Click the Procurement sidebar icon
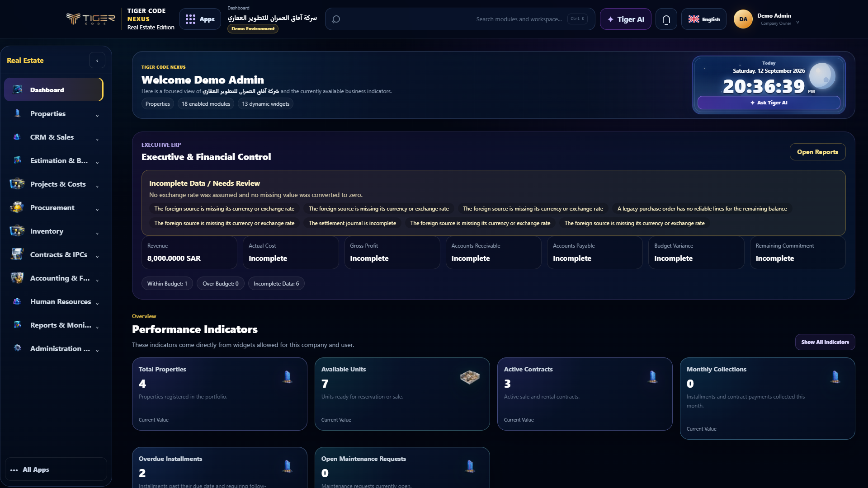The width and height of the screenshot is (868, 488). click(x=17, y=207)
